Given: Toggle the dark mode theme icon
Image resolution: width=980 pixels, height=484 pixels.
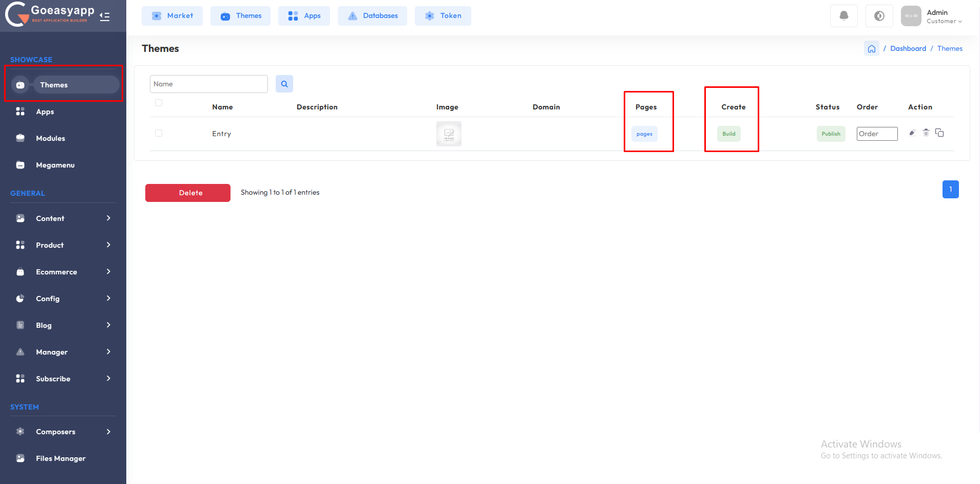Looking at the screenshot, I should pos(879,16).
